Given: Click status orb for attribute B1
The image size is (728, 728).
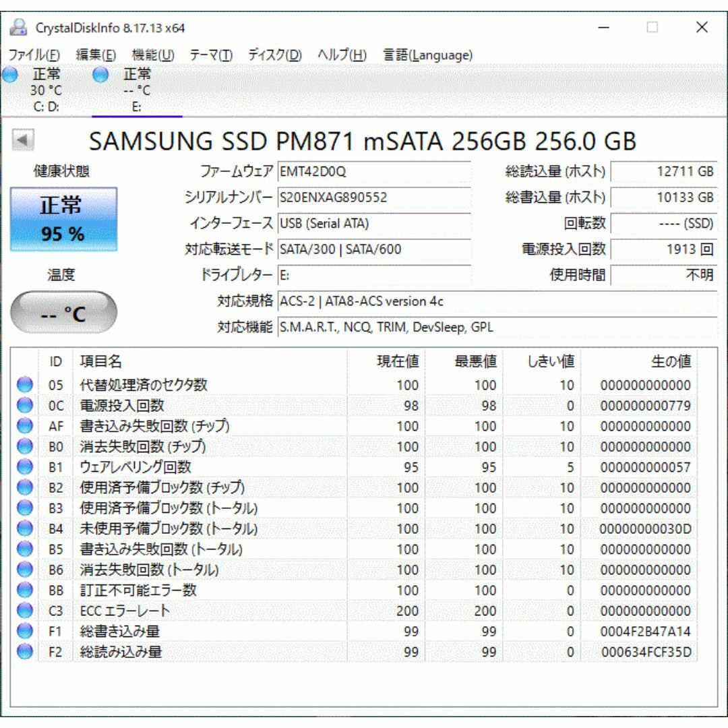Looking at the screenshot, I should 25,466.
